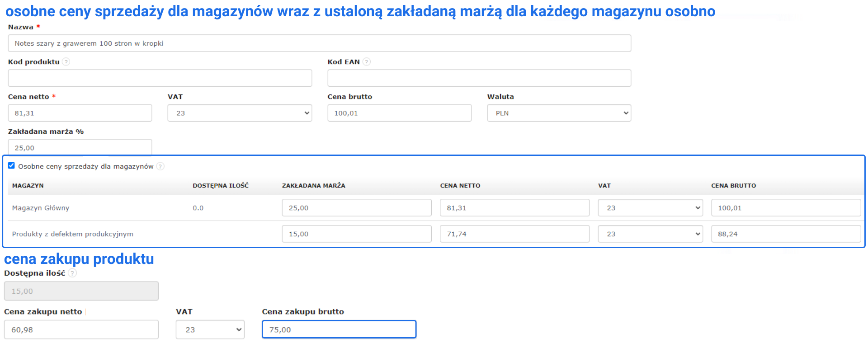Click Zakładana marża field in Magazyn Główny row
This screenshot has width=868, height=343.
(357, 208)
